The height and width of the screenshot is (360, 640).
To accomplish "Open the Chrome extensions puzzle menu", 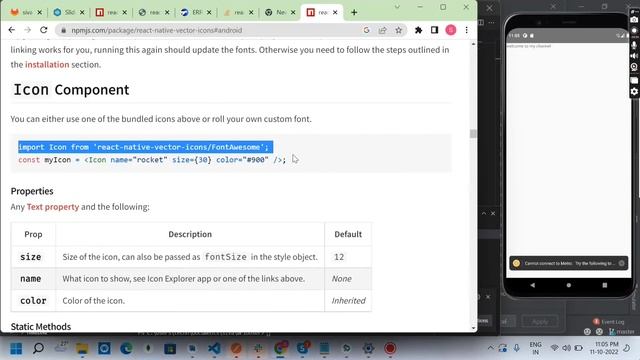I will tap(418, 30).
